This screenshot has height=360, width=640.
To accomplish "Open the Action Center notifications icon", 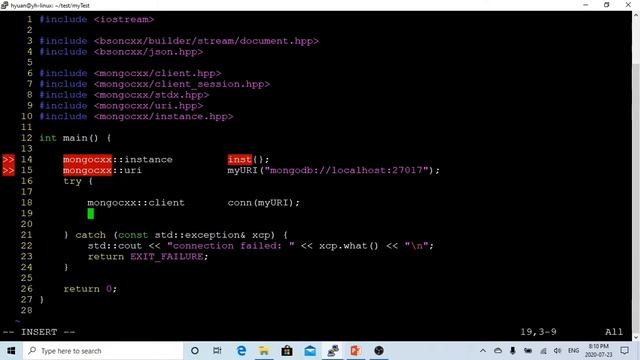I will click(624, 351).
